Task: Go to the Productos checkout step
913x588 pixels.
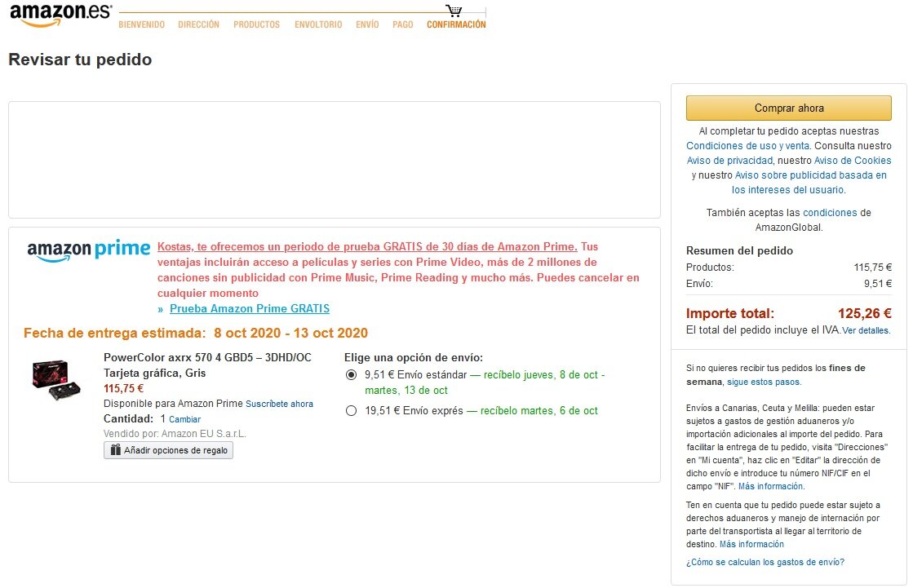Action: [257, 24]
